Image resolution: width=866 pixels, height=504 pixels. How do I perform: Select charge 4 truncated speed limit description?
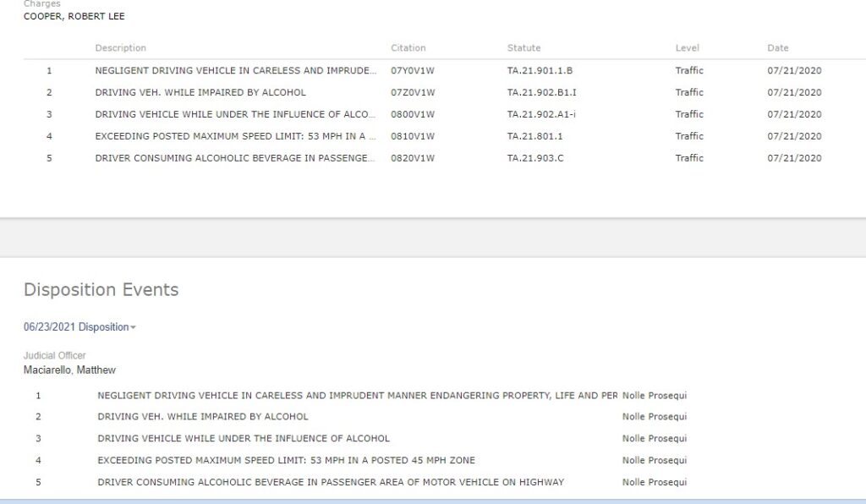(236, 136)
